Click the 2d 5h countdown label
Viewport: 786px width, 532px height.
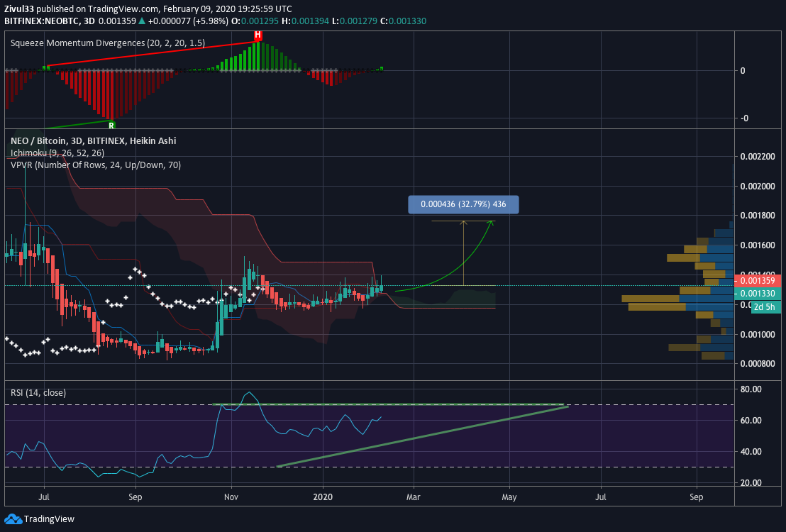(x=765, y=307)
